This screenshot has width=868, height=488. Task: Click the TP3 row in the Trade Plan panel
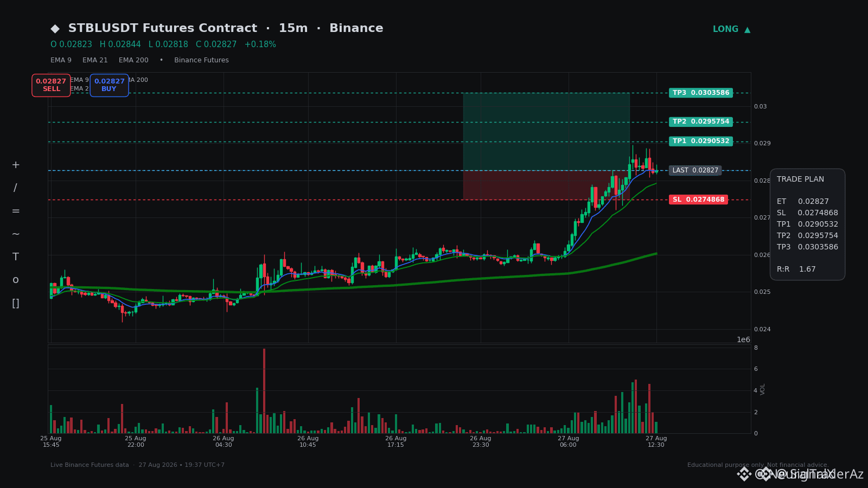click(x=807, y=247)
